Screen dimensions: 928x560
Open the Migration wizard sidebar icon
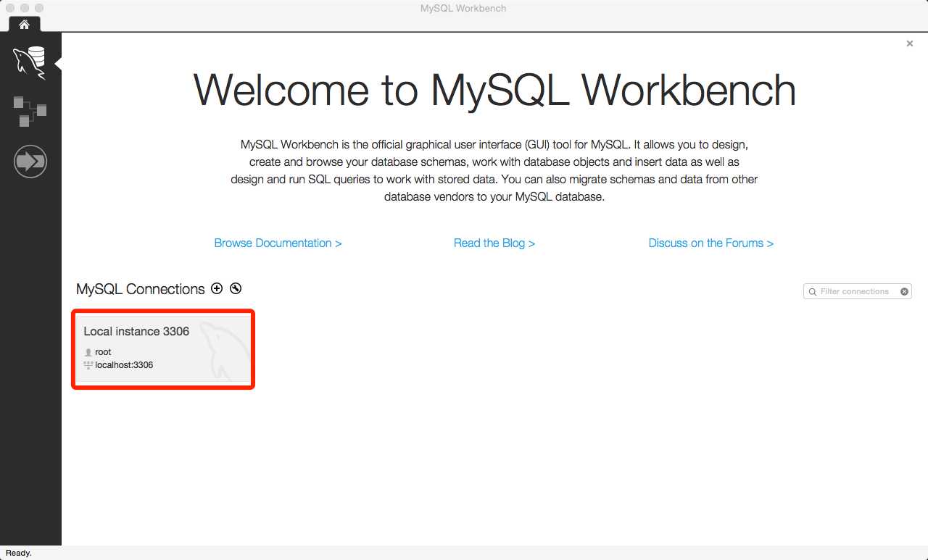[x=30, y=162]
